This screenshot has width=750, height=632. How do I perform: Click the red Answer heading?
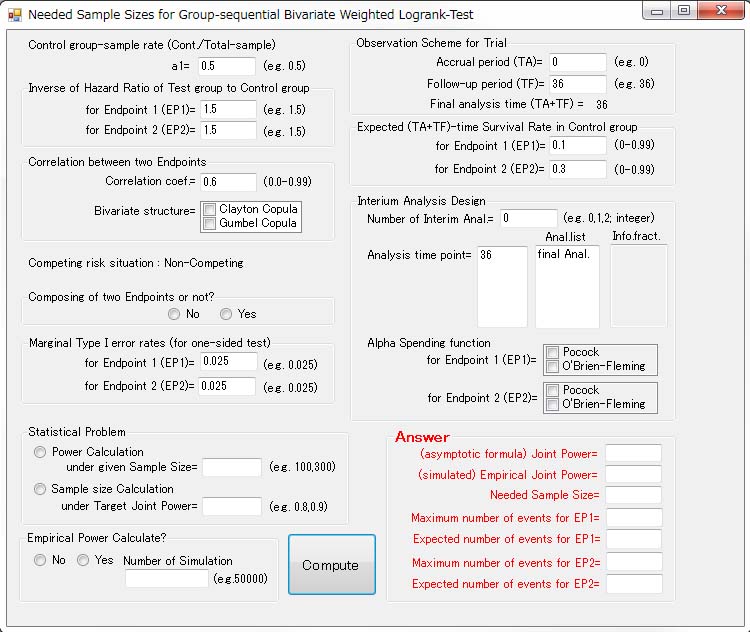tap(422, 437)
